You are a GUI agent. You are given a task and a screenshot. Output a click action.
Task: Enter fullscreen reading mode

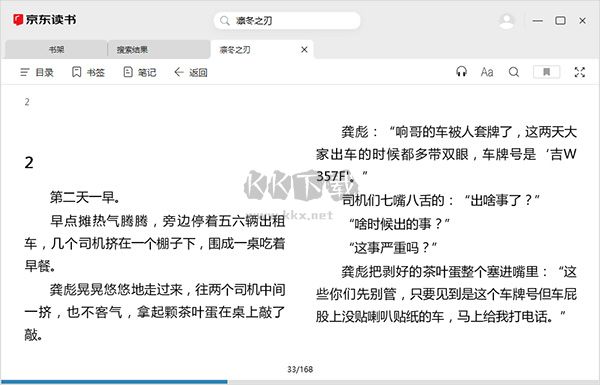[x=580, y=72]
